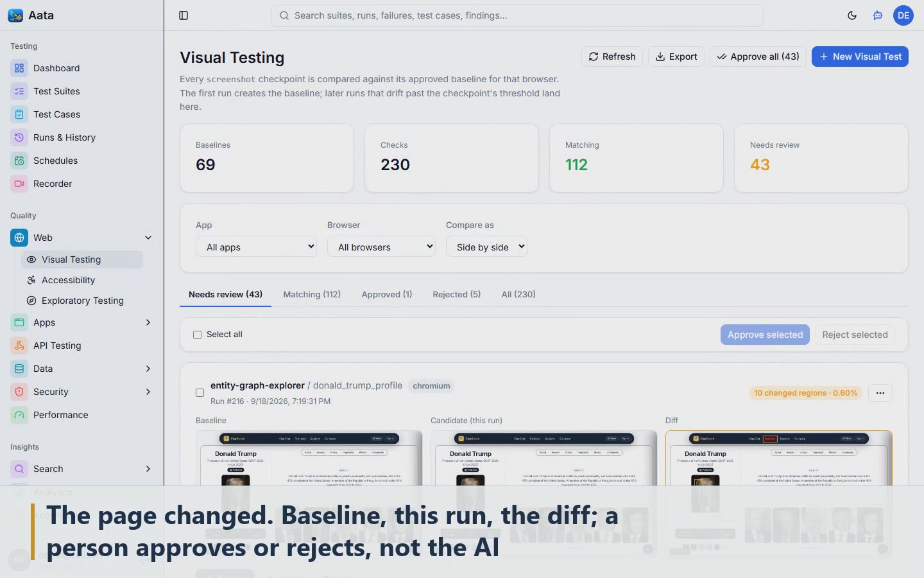
Task: Click the Refresh button
Action: tap(612, 57)
